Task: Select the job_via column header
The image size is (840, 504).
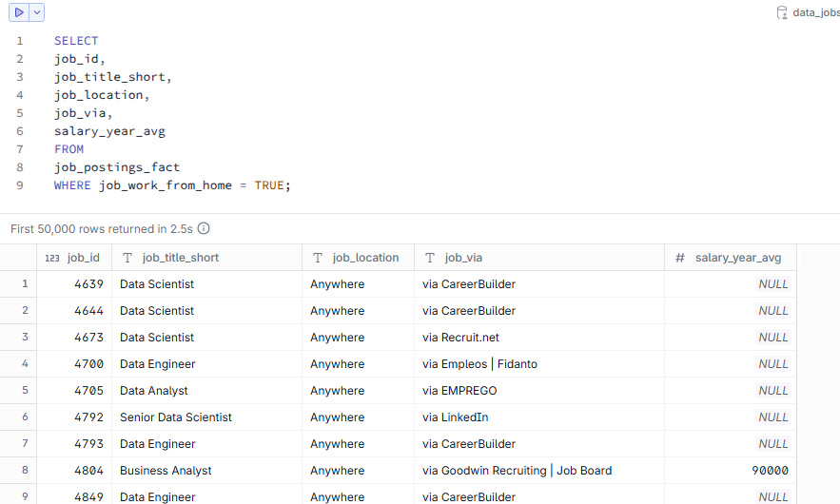Action: [x=539, y=258]
